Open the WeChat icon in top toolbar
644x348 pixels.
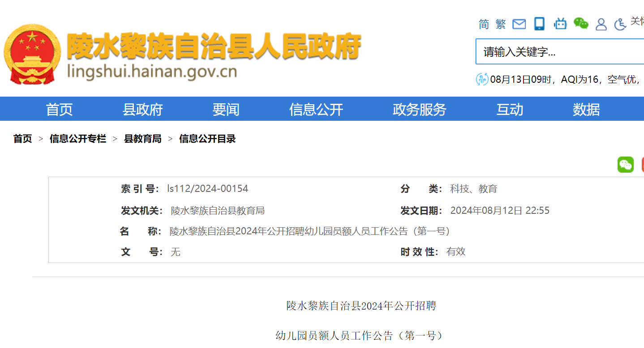pos(581,23)
